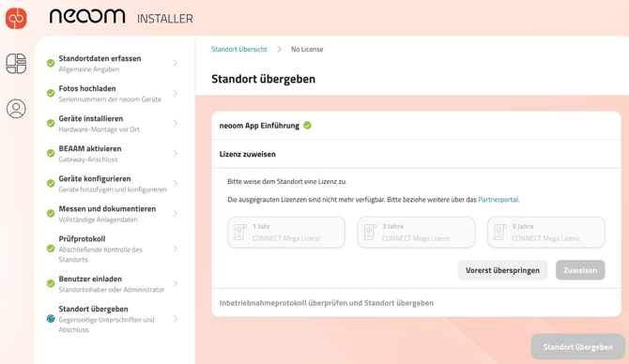This screenshot has height=364, width=629.
Task: Click green check beside Fotos hochladen
Action: 51,94
